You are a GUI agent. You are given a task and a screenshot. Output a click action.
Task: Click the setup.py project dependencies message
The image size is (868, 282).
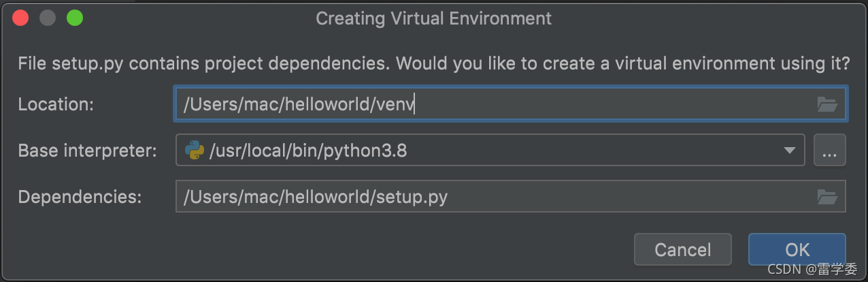[x=434, y=64]
